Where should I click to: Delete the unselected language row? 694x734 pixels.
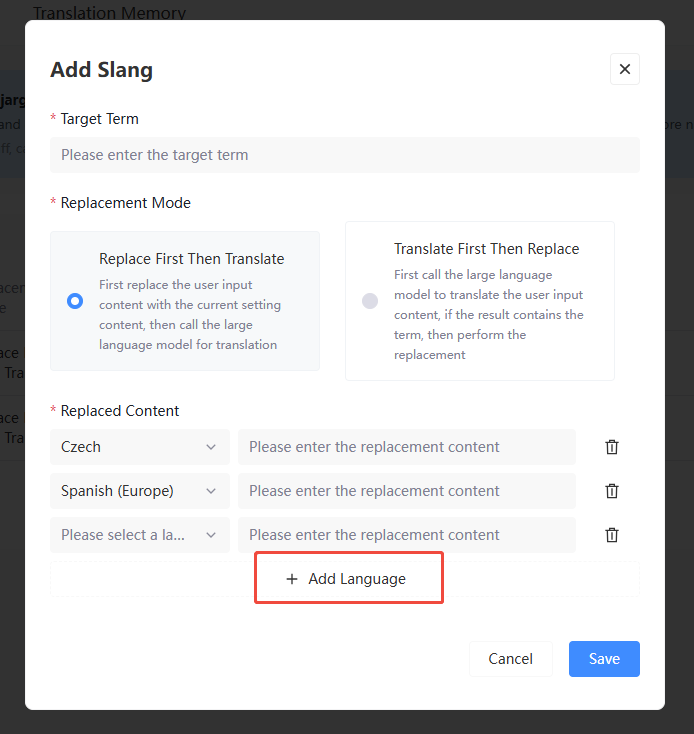612,535
